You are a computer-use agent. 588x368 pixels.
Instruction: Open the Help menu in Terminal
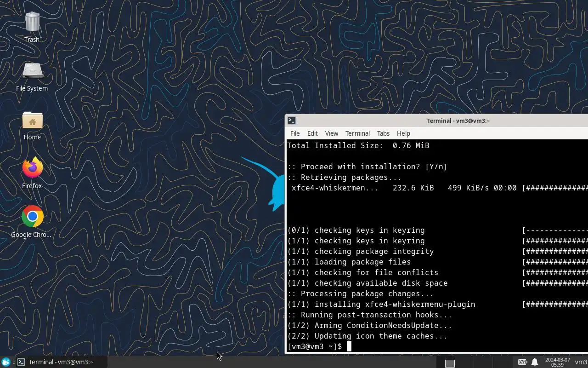[403, 133]
